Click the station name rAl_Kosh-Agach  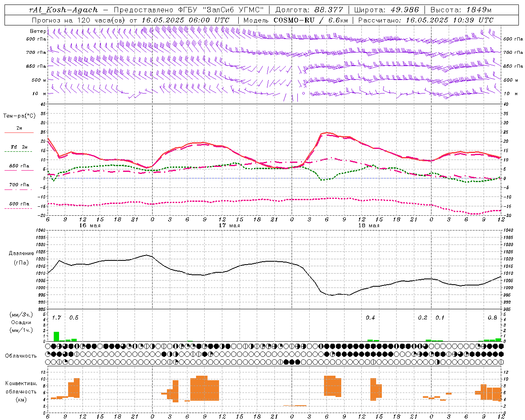coord(64,10)
